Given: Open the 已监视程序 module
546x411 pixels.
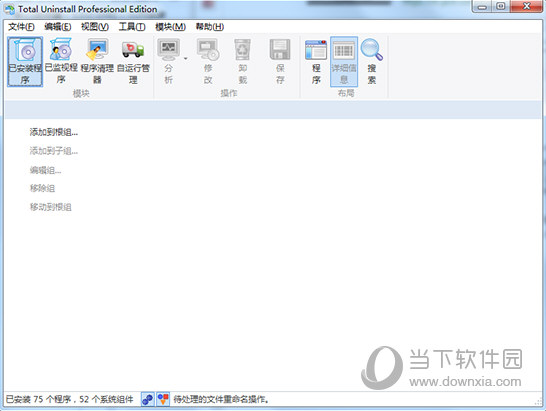Looking at the screenshot, I should coord(61,61).
